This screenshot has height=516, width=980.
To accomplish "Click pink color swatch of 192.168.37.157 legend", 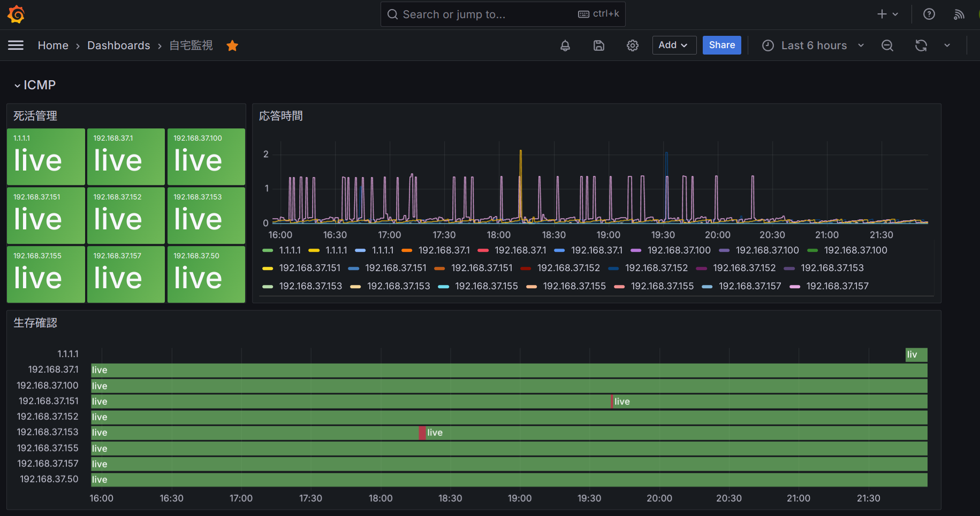I will tap(795, 286).
